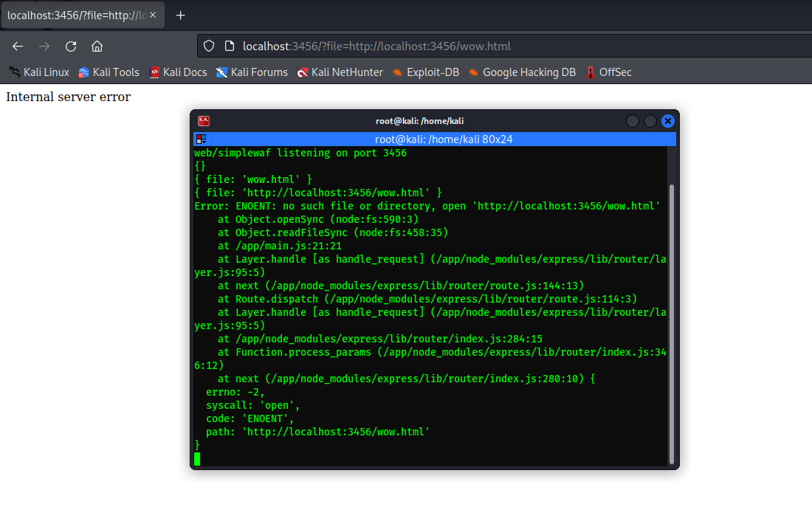The width and height of the screenshot is (812, 507).
Task: Open the Kali Forums bookmark
Action: tap(252, 72)
